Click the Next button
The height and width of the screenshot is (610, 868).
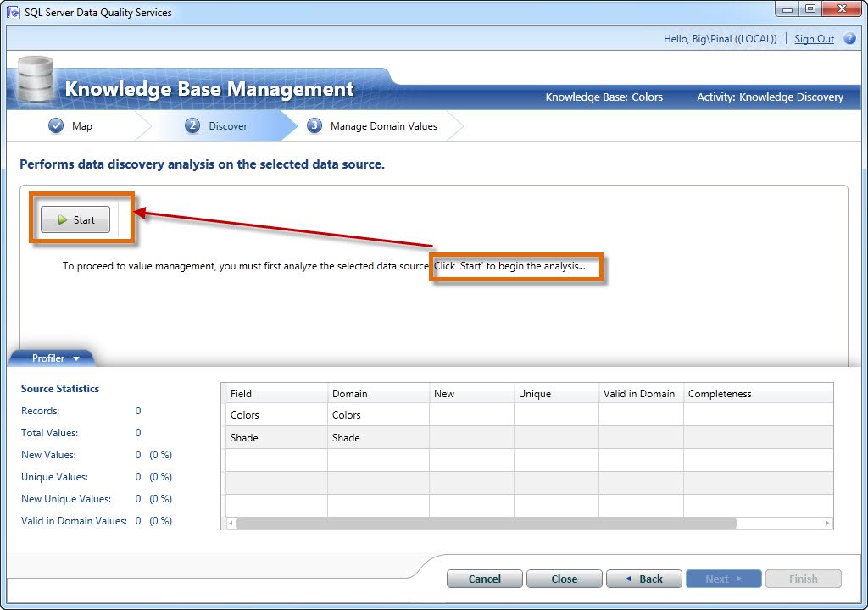[x=724, y=579]
